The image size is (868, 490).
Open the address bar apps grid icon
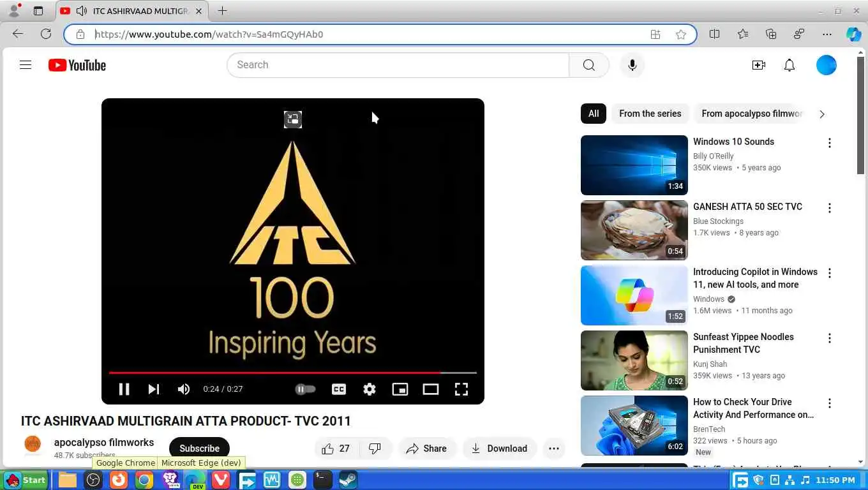(655, 34)
